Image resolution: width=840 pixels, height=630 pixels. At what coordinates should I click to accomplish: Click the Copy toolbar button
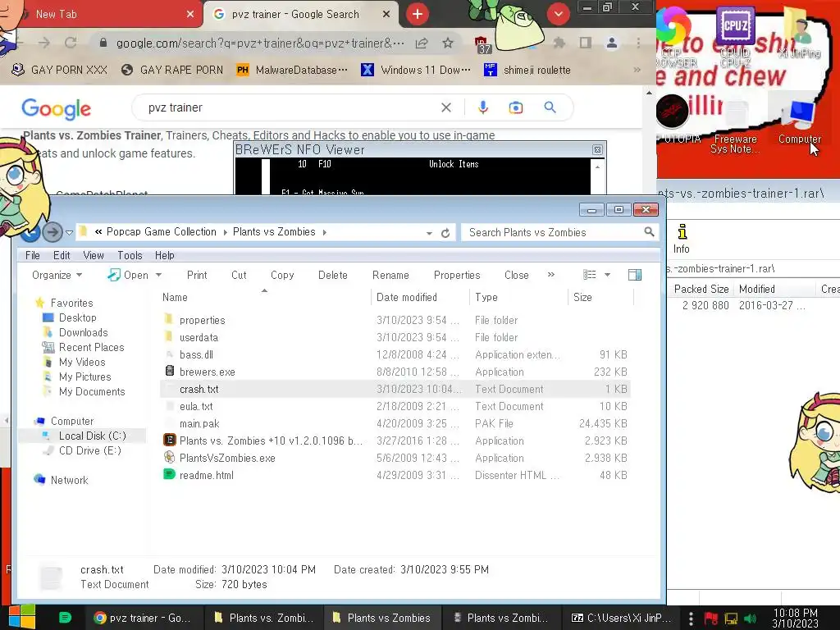pos(282,275)
